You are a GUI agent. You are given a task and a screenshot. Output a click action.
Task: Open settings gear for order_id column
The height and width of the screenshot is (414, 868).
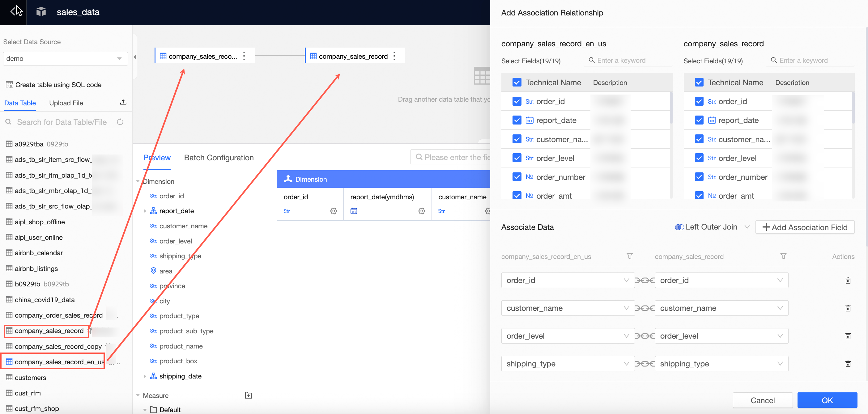click(333, 211)
